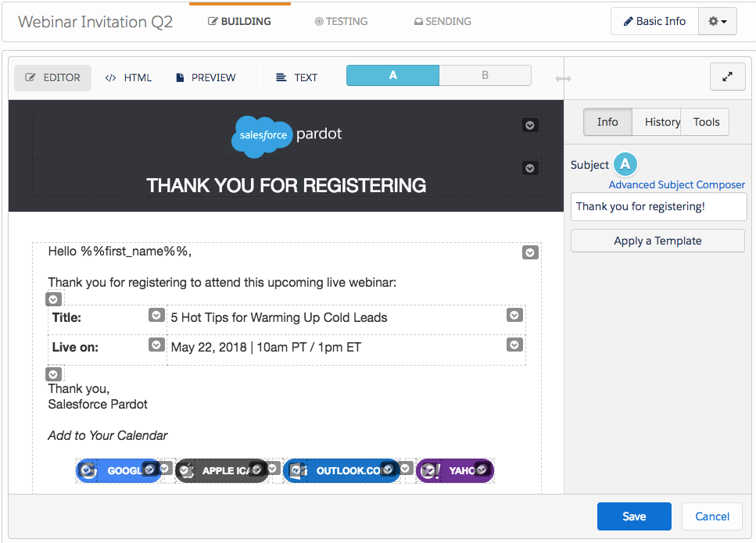Go to the TESTING step
Viewport: 756px width, 543px height.
342,21
